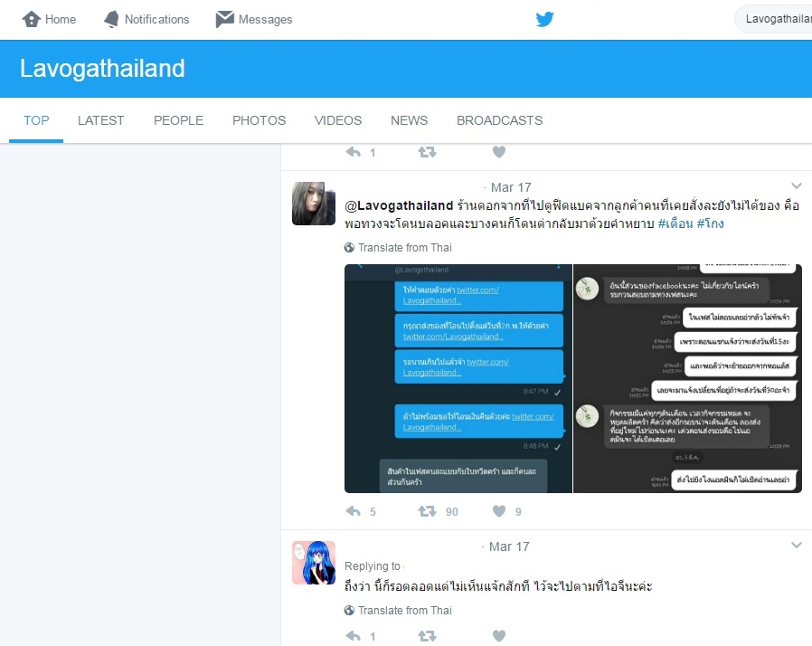Open the PEOPLE tab
This screenshot has height=646, width=812.
coord(178,120)
